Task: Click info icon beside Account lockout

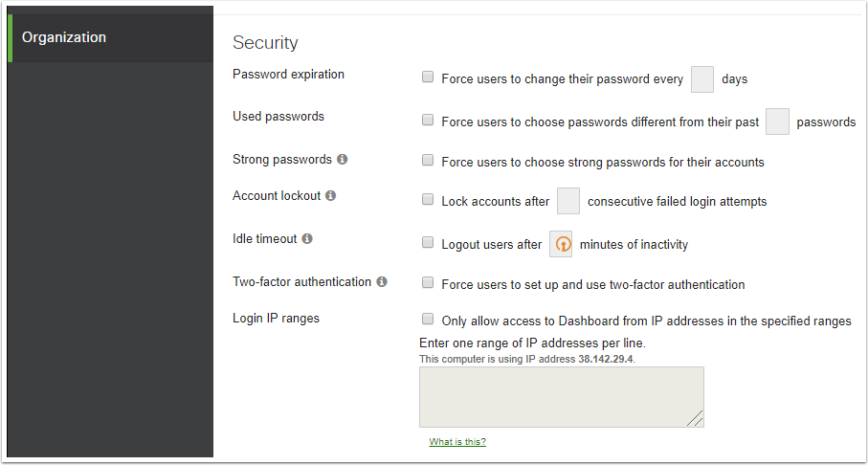Action: [330, 195]
